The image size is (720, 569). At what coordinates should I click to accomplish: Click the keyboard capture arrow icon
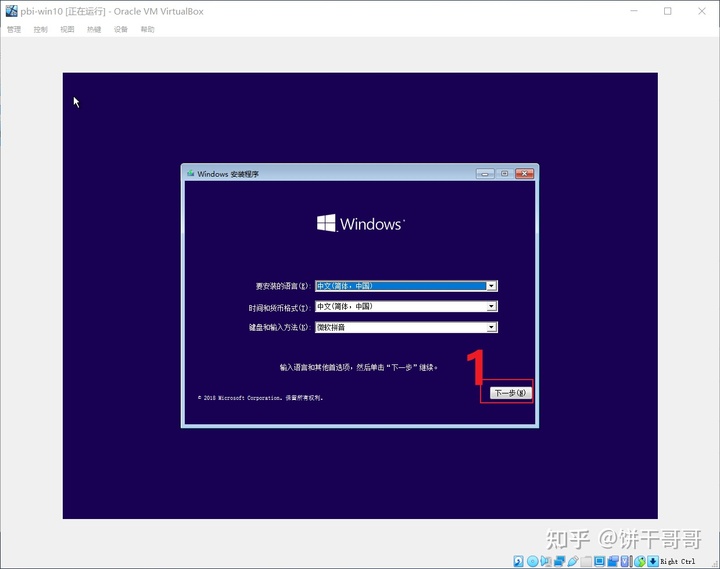coord(653,561)
